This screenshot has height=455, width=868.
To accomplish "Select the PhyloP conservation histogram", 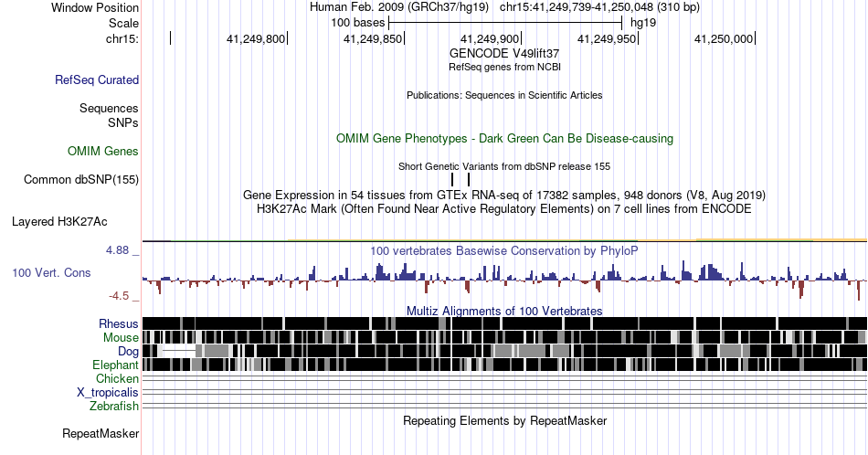I will 505,280.
